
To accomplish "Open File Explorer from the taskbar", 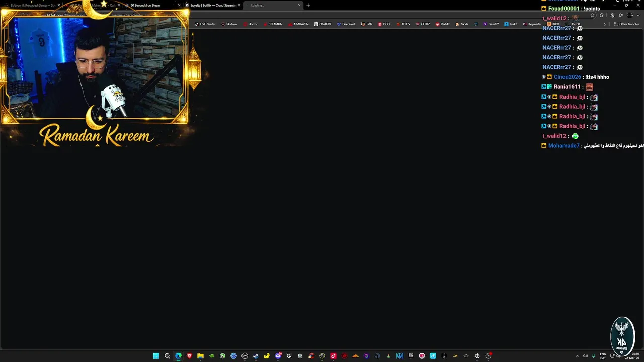I will pyautogui.click(x=200, y=356).
